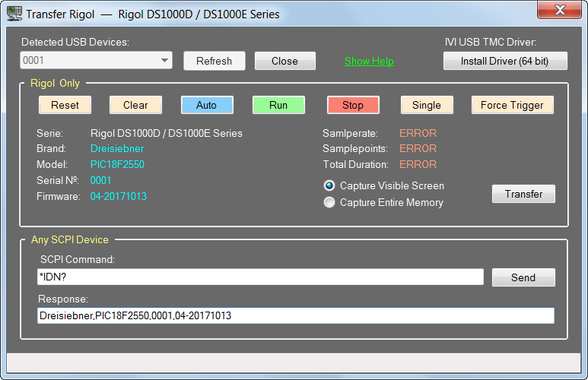Click the Send button
Image resolution: width=588 pixels, height=380 pixels.
pyautogui.click(x=523, y=277)
